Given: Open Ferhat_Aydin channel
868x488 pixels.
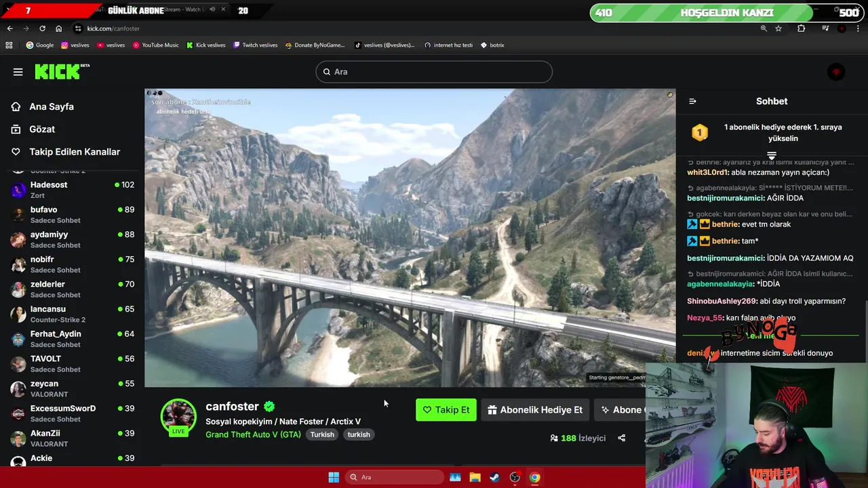Looking at the screenshot, I should (x=72, y=339).
